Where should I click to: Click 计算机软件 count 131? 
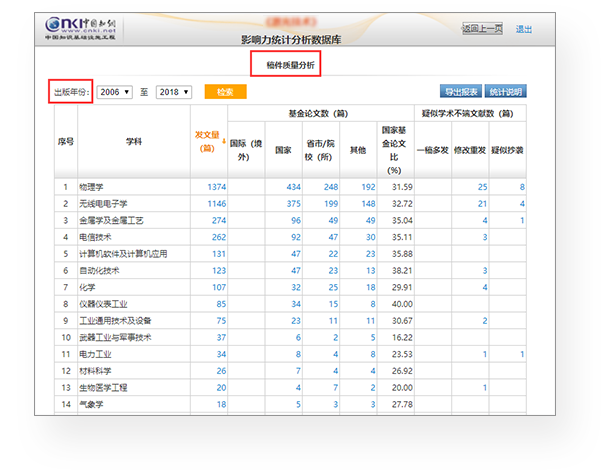tap(219, 254)
